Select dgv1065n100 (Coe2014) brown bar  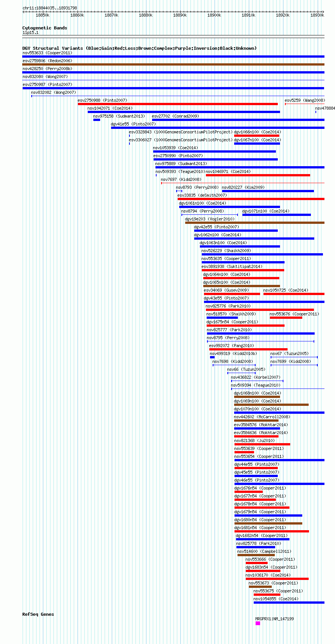[x=242, y=286]
